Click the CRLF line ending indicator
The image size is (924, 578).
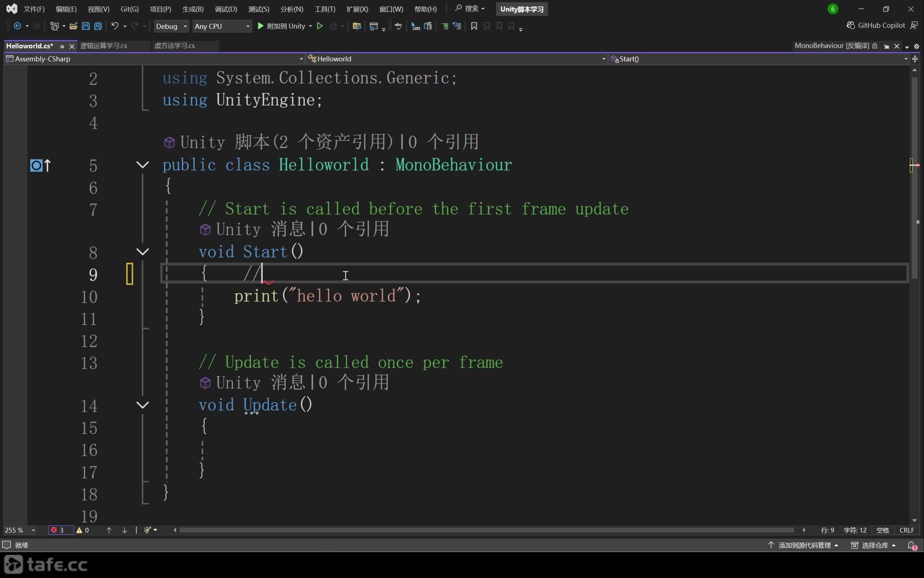coord(906,530)
